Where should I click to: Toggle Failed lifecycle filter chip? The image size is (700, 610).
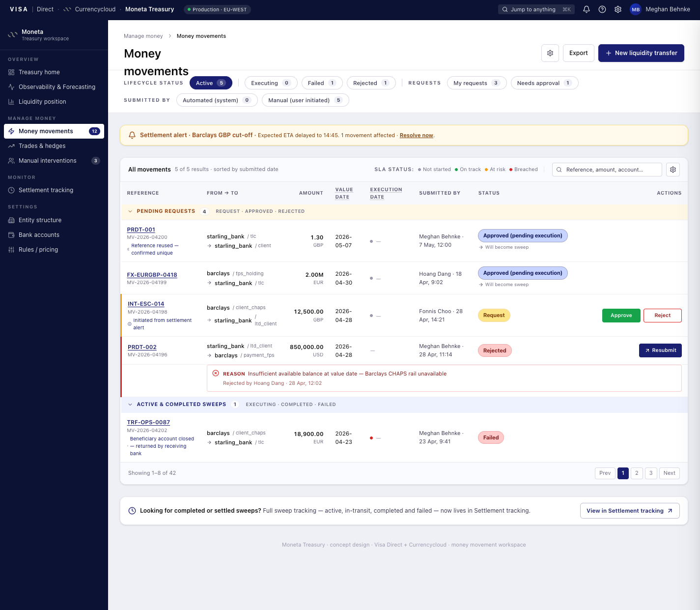tap(322, 83)
